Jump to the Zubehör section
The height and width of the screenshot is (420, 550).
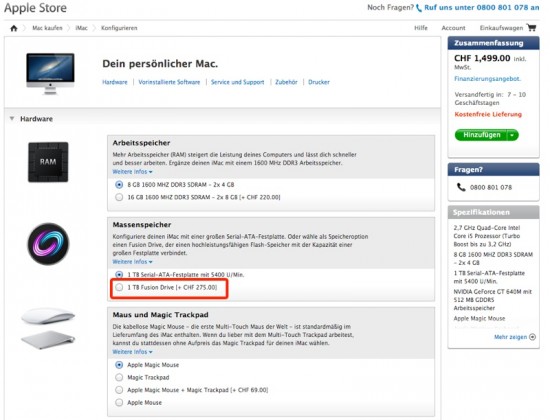[286, 82]
